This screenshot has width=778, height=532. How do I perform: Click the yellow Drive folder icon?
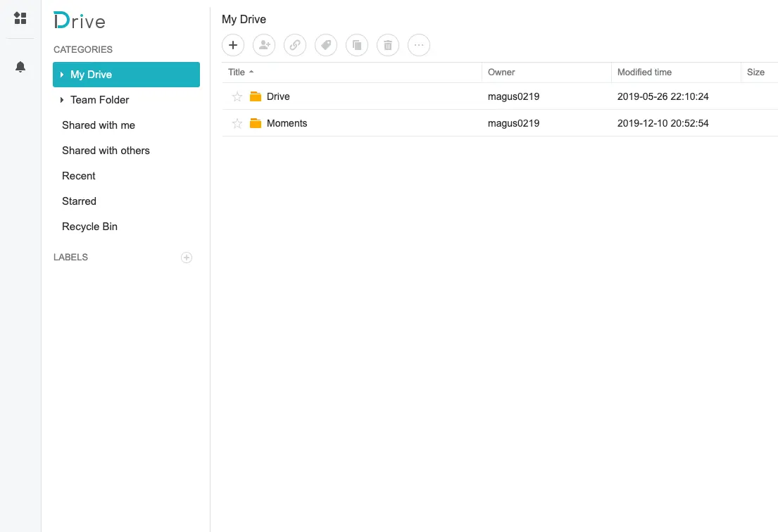(x=256, y=96)
